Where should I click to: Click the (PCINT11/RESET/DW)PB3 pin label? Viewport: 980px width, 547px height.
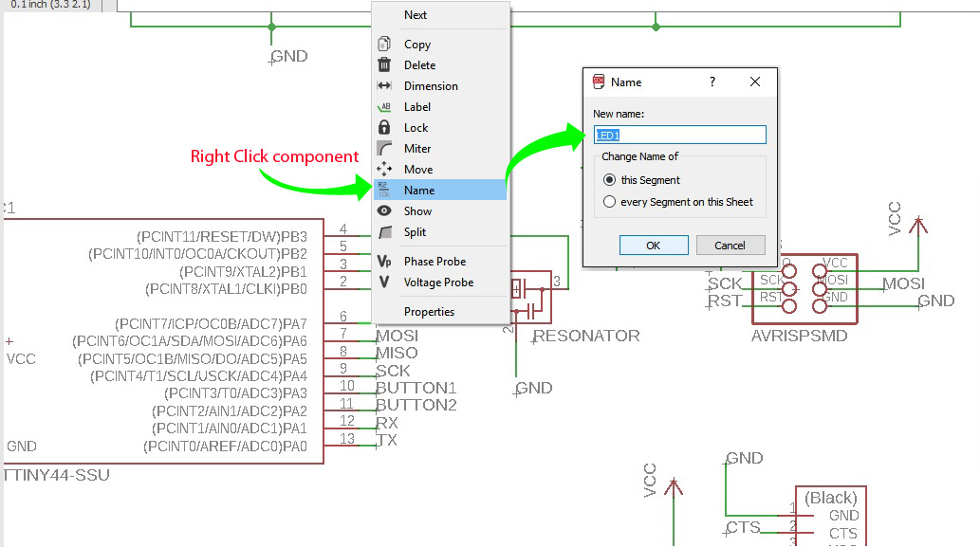point(222,237)
